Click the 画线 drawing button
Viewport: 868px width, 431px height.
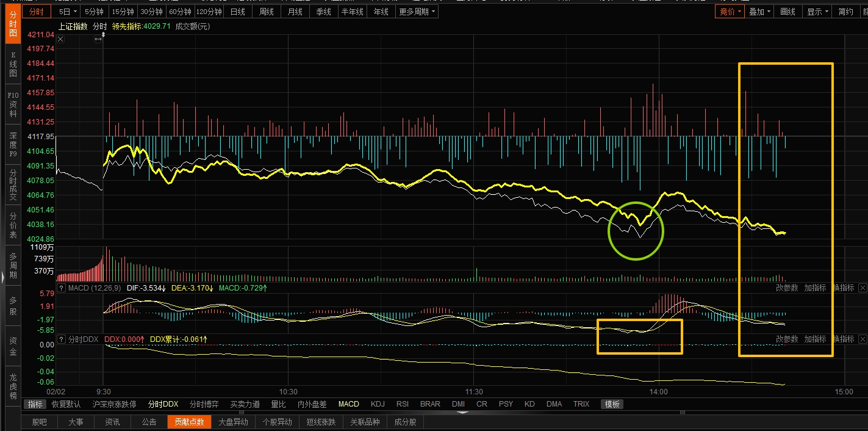tap(788, 12)
